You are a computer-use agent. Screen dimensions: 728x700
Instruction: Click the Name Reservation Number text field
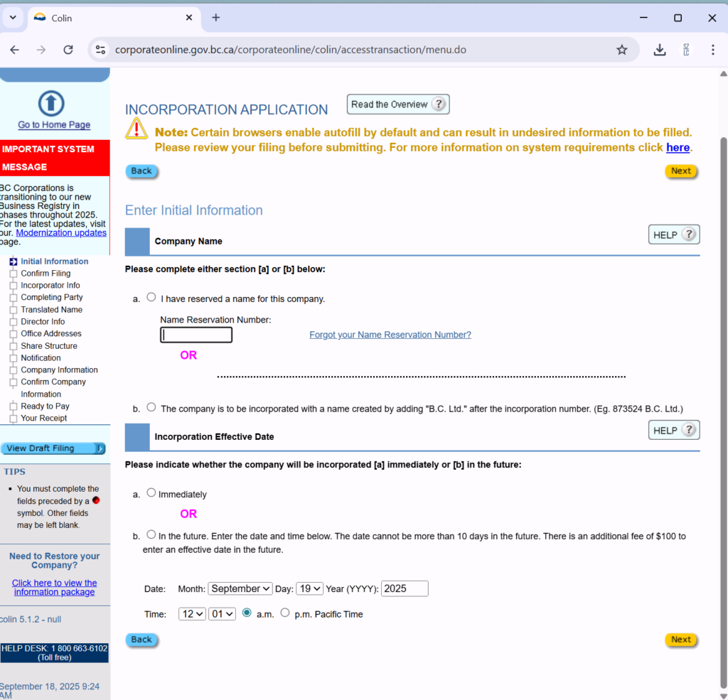pos(196,335)
